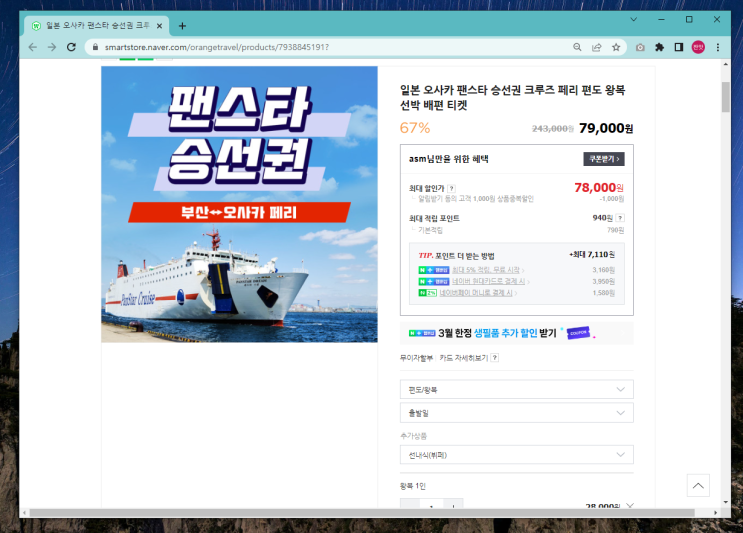
Task: Open 카드 자세히보기 details
Action: click(x=463, y=358)
